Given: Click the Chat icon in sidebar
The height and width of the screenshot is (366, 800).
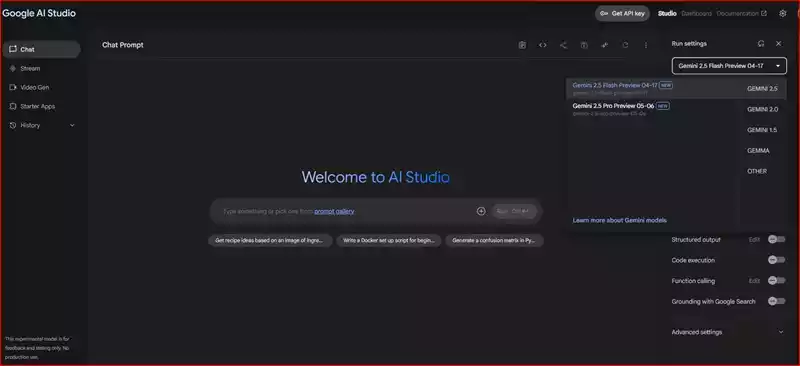Looking at the screenshot, I should click(x=13, y=50).
